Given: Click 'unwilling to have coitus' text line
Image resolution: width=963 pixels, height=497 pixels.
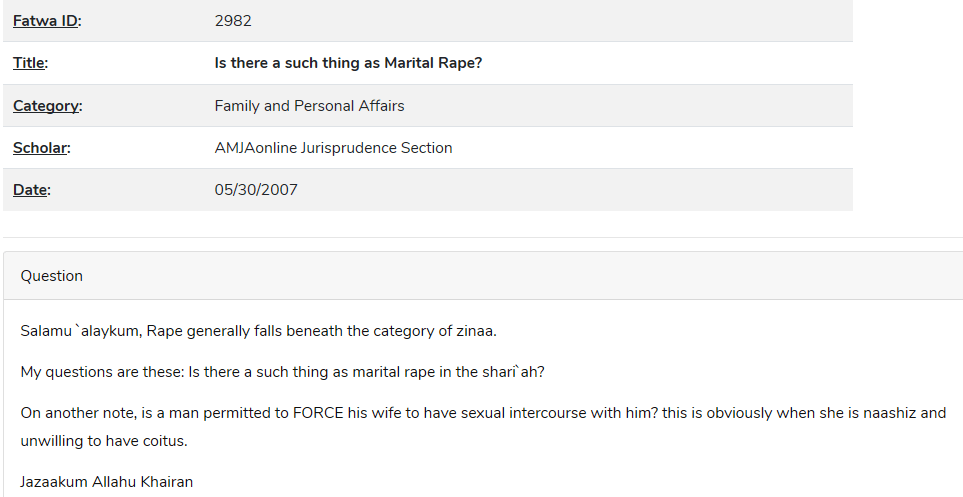Looking at the screenshot, I should (103, 441).
